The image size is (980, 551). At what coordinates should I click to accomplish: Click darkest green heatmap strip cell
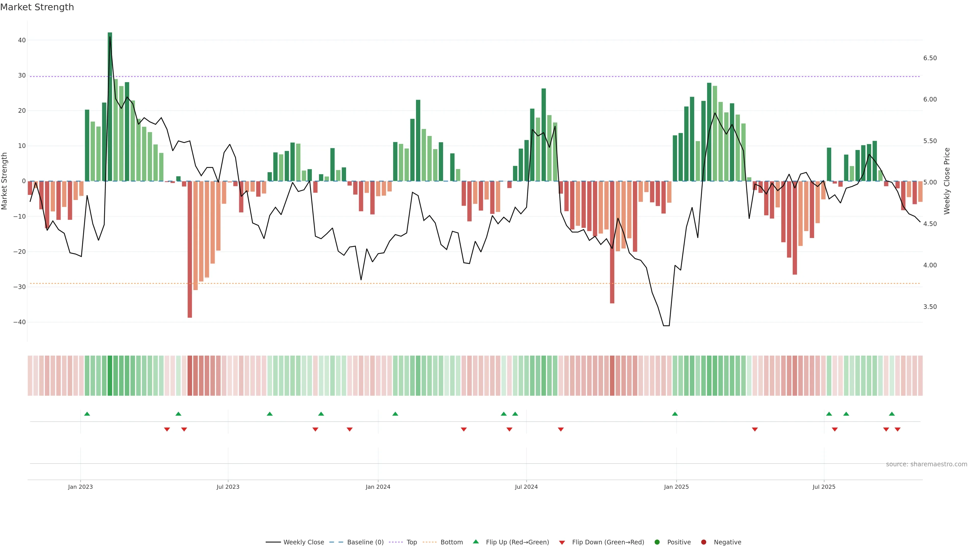pyautogui.click(x=110, y=375)
